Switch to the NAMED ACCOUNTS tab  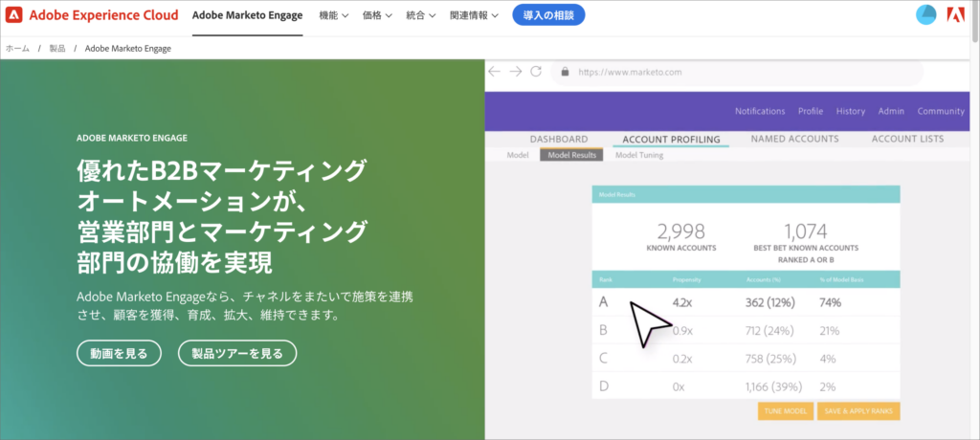[x=795, y=139]
